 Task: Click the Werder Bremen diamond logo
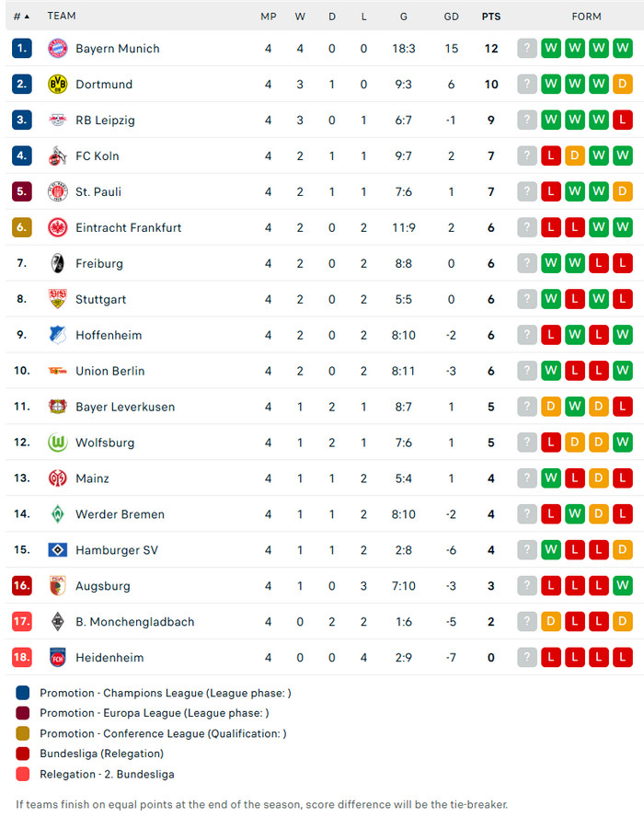point(58,514)
